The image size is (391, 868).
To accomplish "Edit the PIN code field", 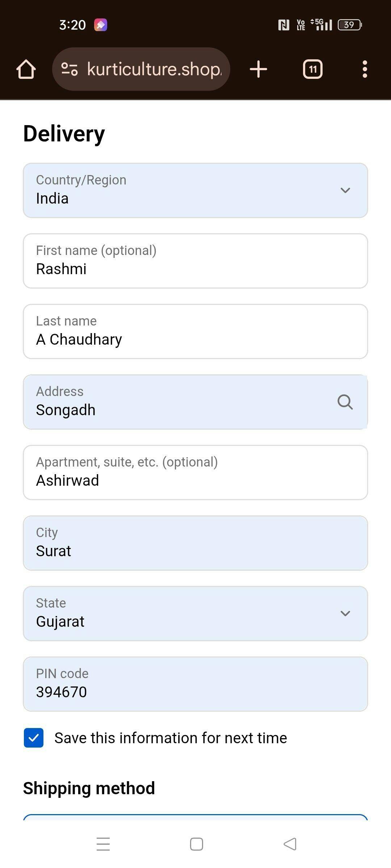I will 195,684.
